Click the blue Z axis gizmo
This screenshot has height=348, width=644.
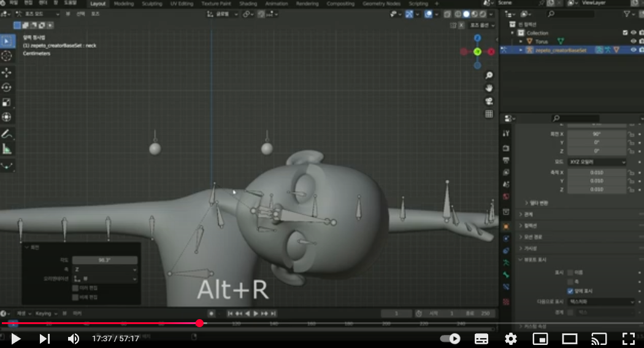point(477,38)
